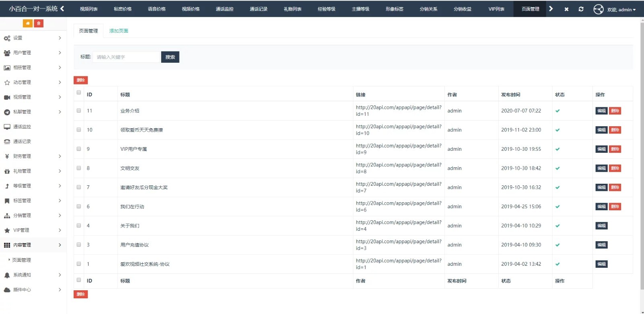
Task: Click the refresh icon in top bar
Action: pos(581,9)
